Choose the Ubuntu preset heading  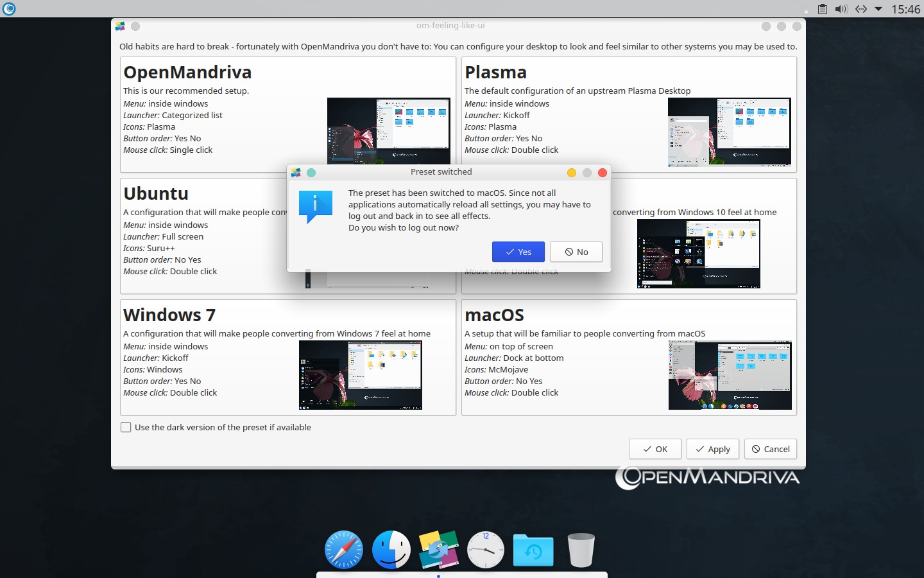(156, 193)
